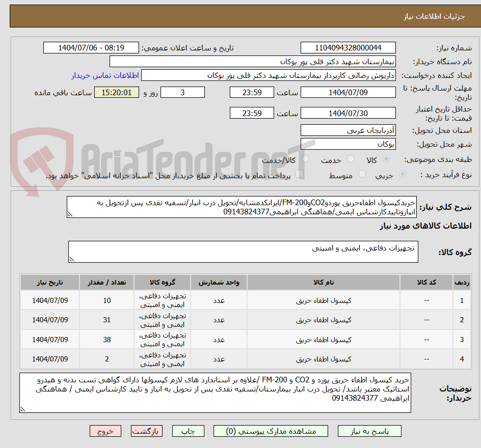The width and height of the screenshot is (481, 448).
Task: Click the بازگشت back button
Action: [x=147, y=431]
